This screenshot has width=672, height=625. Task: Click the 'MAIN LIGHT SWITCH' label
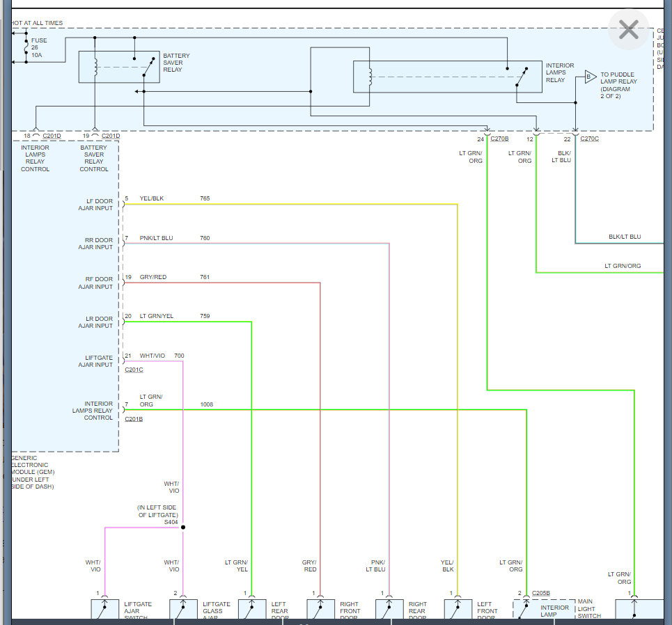[x=589, y=609]
